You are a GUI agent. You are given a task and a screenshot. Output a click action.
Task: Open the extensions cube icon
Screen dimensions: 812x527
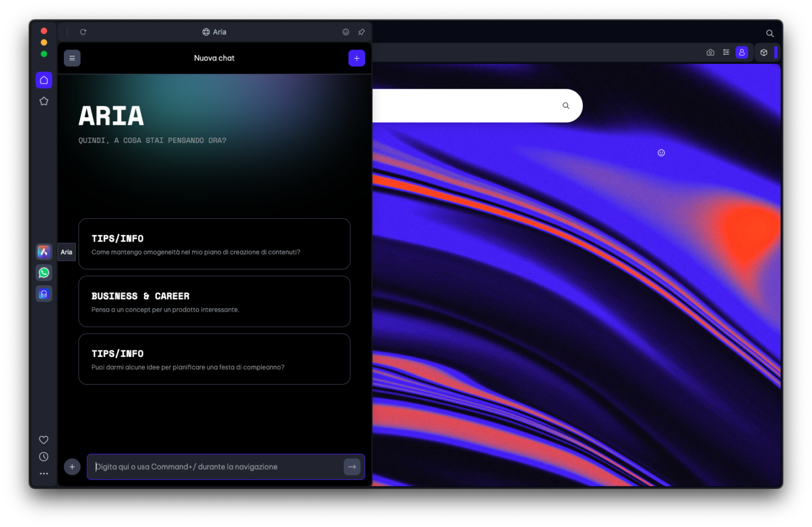(764, 52)
